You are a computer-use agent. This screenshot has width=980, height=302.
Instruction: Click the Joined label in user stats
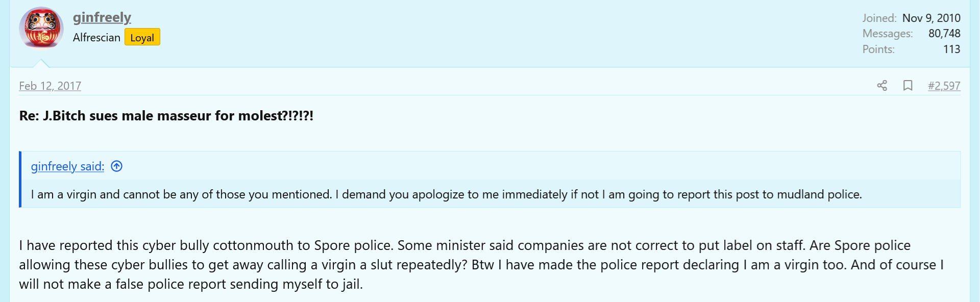(x=879, y=18)
